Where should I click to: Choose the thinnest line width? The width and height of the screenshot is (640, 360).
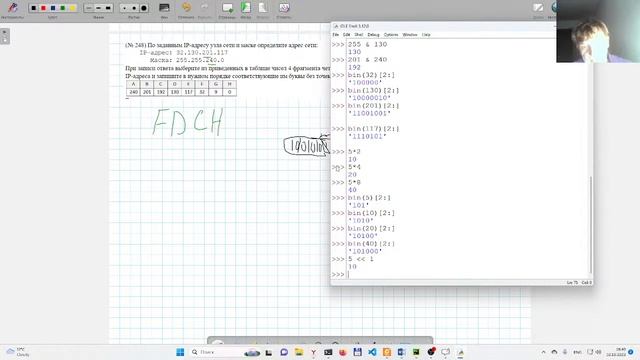pos(89,8)
